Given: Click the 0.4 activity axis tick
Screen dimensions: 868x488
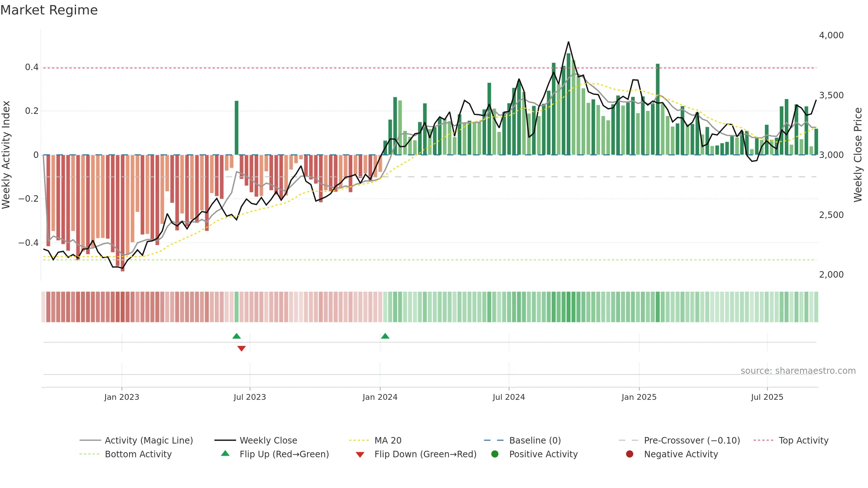Looking at the screenshot, I should click(x=32, y=67).
